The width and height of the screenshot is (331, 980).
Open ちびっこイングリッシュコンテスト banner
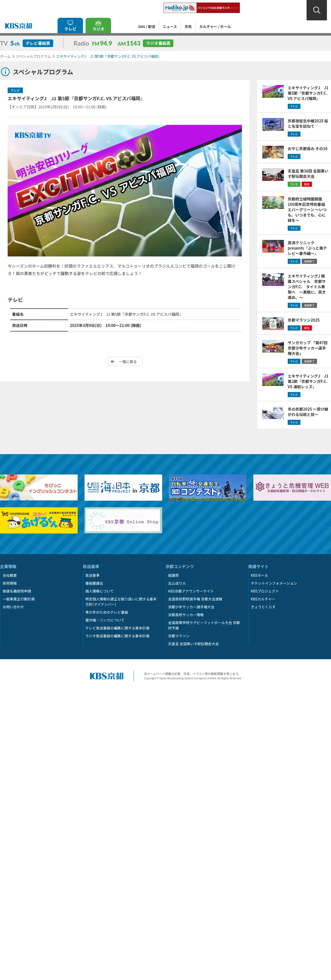click(39, 487)
